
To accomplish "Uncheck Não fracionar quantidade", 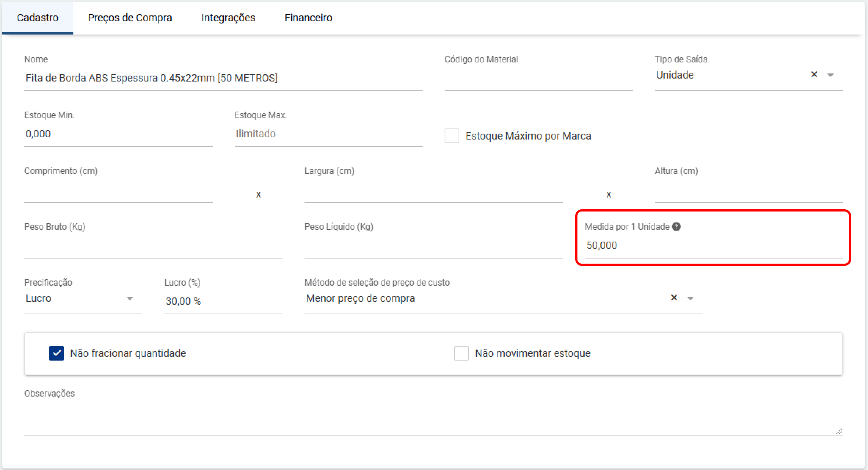I will (56, 353).
